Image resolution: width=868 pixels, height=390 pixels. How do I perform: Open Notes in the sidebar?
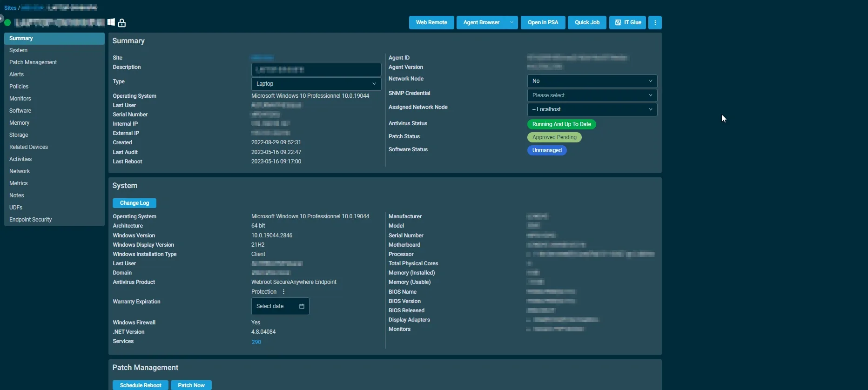54,195
